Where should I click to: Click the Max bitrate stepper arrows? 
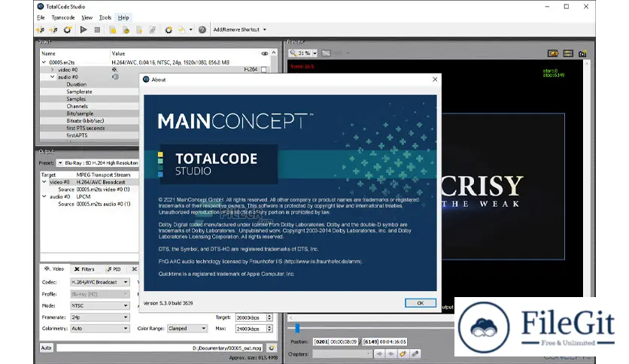point(269,329)
